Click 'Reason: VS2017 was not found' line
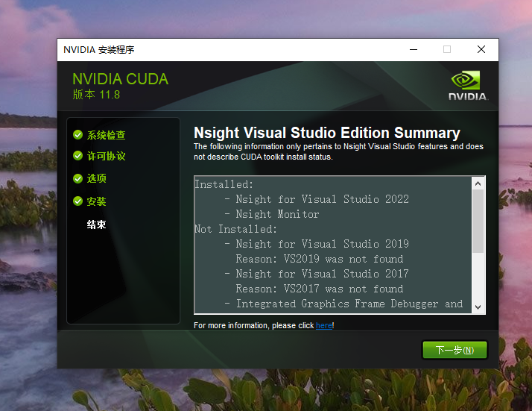This screenshot has width=532, height=411. [x=320, y=289]
